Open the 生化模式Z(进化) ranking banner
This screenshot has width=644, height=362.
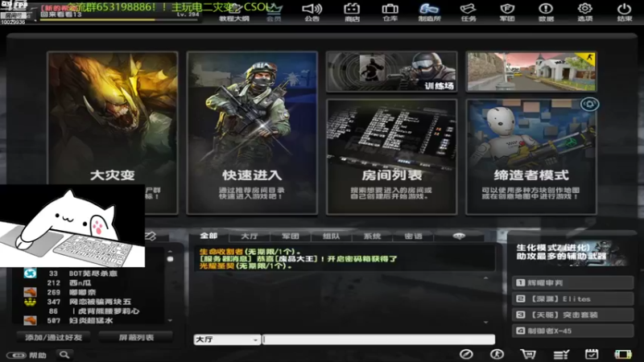click(x=571, y=252)
